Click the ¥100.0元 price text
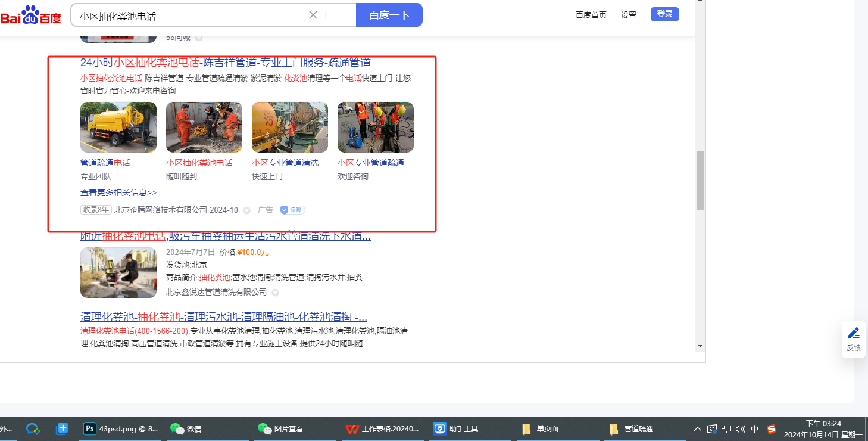The width and height of the screenshot is (868, 441). pos(253,252)
